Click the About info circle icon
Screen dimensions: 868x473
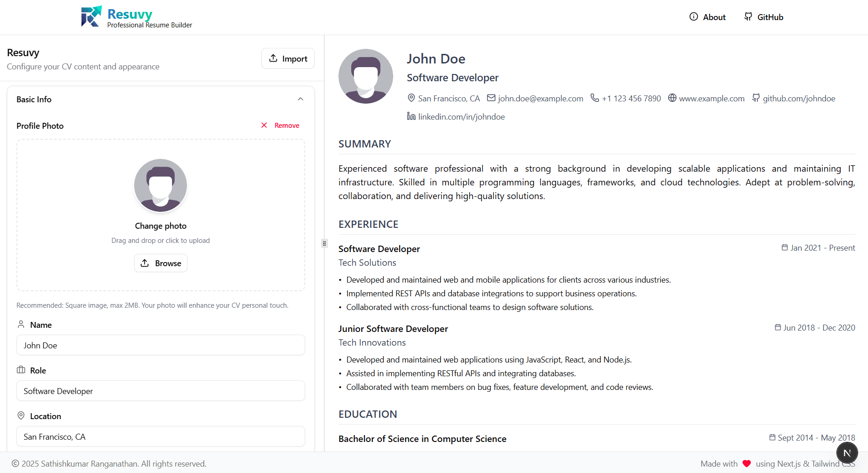(x=693, y=16)
